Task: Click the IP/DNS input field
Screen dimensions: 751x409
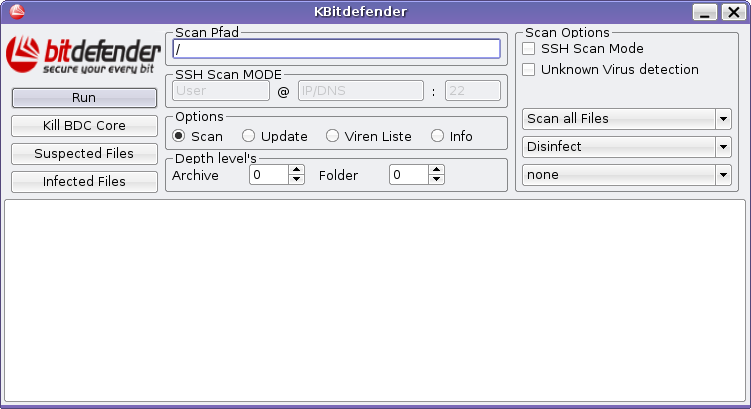Action: click(x=361, y=91)
